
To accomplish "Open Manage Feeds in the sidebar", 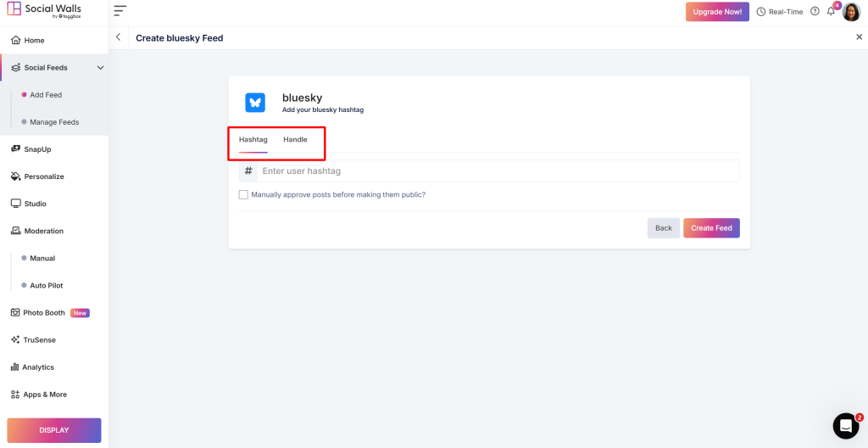I will click(54, 122).
